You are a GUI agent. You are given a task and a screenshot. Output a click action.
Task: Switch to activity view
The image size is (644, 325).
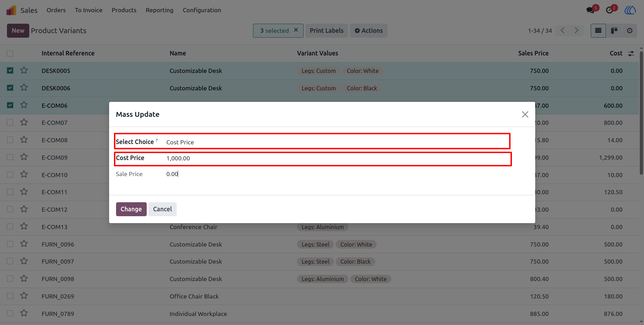629,31
